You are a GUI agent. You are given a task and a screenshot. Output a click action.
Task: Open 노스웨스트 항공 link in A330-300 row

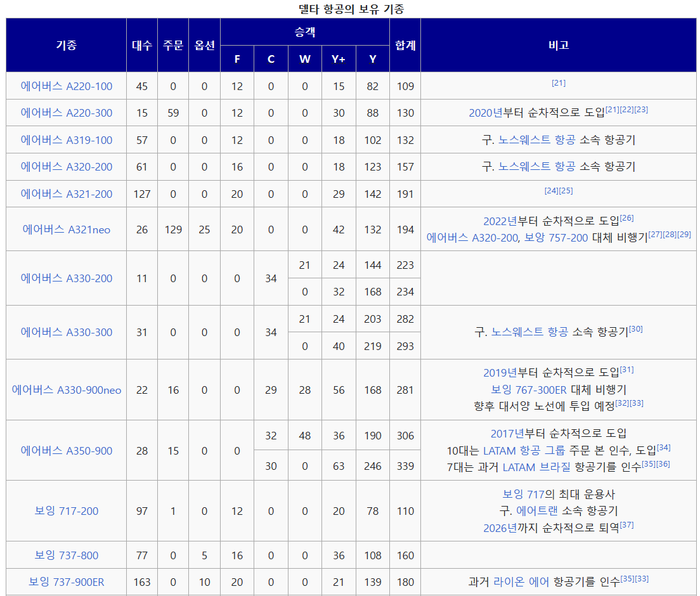[x=529, y=333]
